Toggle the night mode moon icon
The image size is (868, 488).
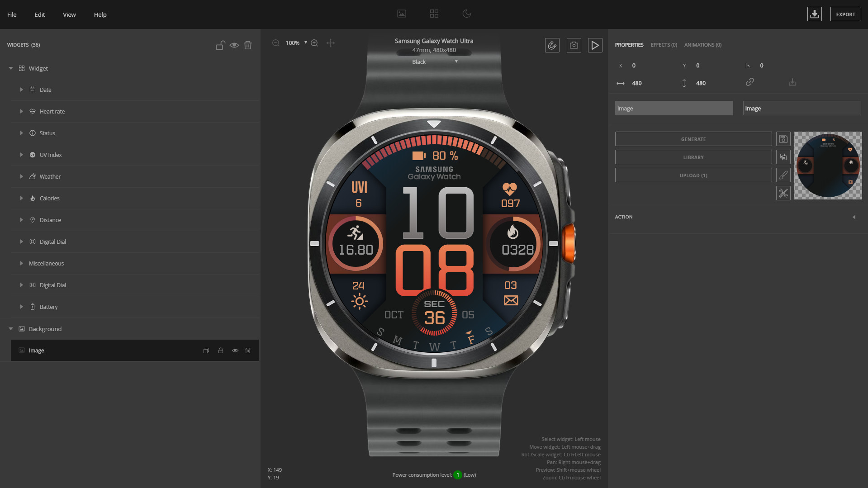pyautogui.click(x=467, y=14)
